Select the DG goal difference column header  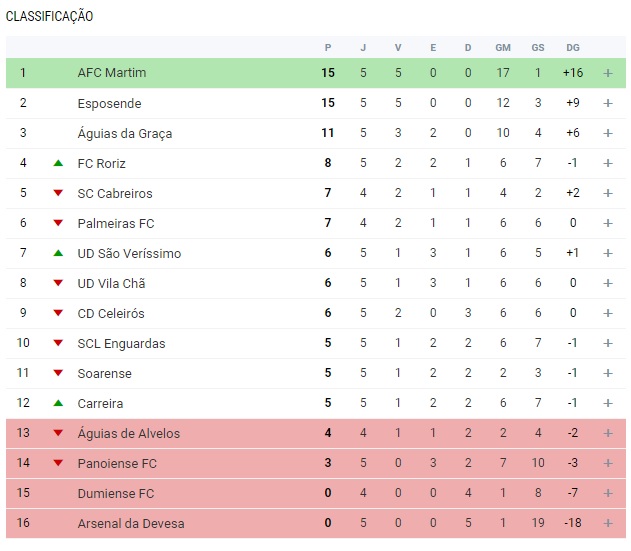click(x=573, y=47)
